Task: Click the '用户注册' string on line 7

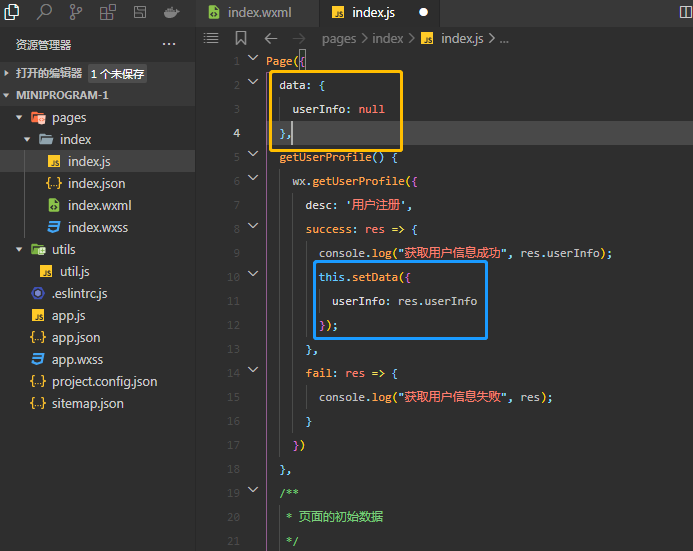Action: tap(377, 205)
